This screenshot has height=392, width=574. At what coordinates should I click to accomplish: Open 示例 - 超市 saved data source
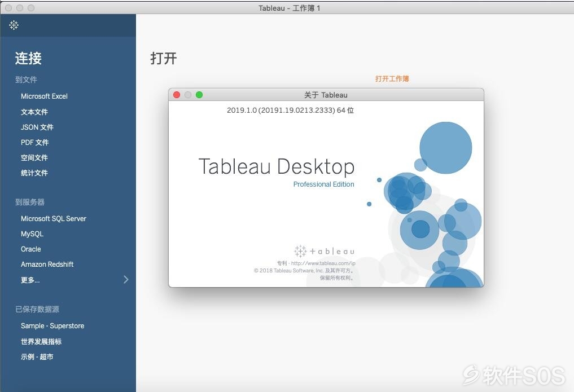[x=37, y=357]
